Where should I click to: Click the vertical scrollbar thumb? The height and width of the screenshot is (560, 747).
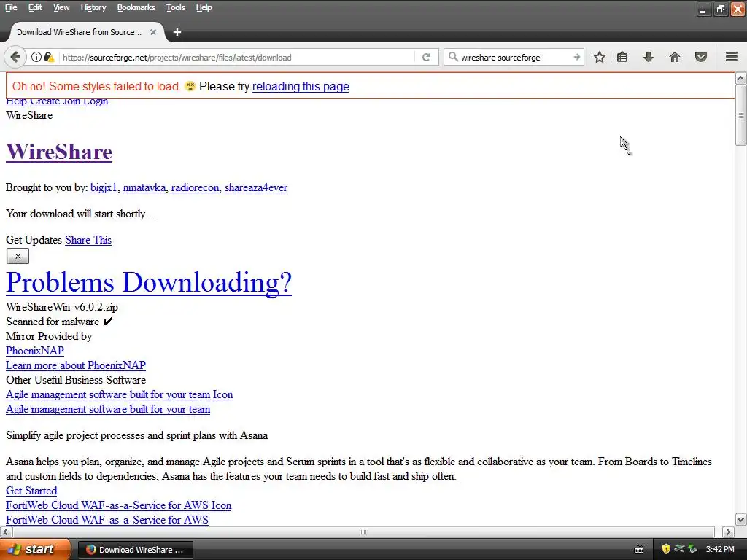(x=741, y=115)
